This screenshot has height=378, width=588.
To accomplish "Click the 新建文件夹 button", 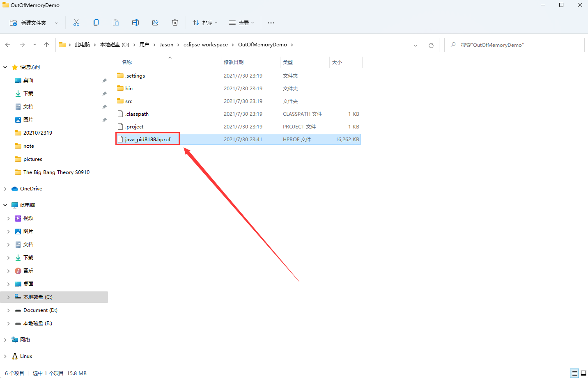I will pyautogui.click(x=28, y=23).
